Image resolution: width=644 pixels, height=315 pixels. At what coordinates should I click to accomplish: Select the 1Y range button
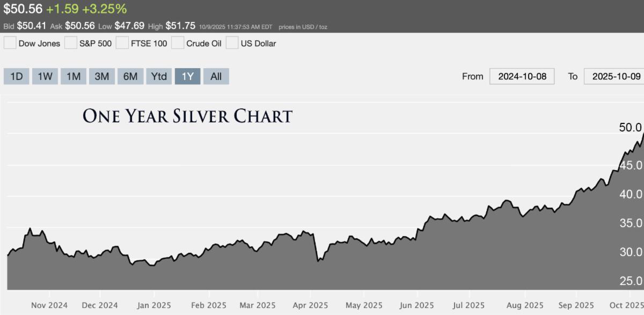[187, 76]
